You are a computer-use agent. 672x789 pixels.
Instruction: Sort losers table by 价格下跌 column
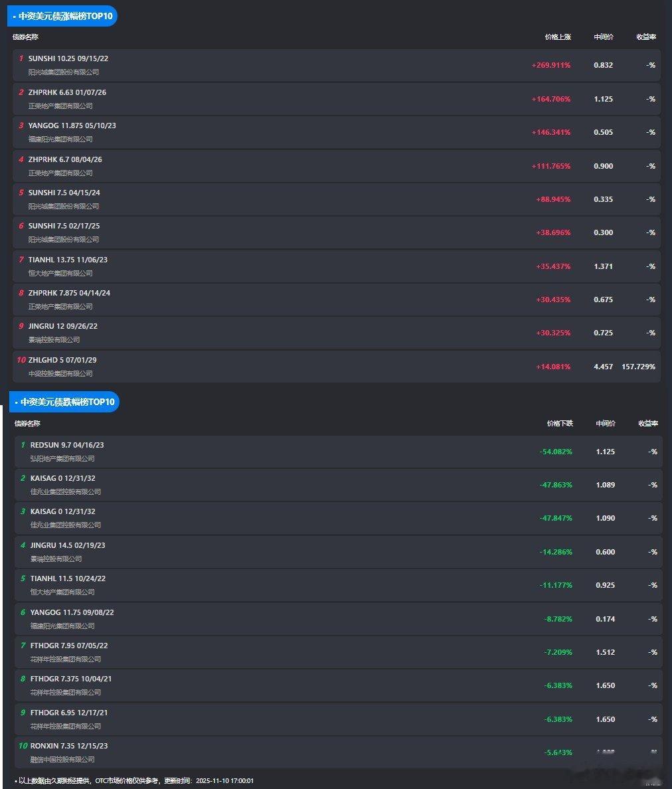tap(559, 423)
